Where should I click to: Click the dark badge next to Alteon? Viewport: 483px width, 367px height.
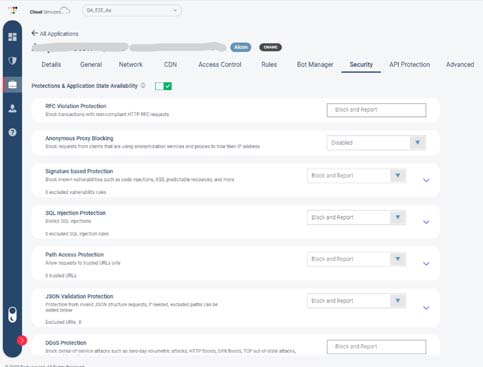(x=270, y=47)
